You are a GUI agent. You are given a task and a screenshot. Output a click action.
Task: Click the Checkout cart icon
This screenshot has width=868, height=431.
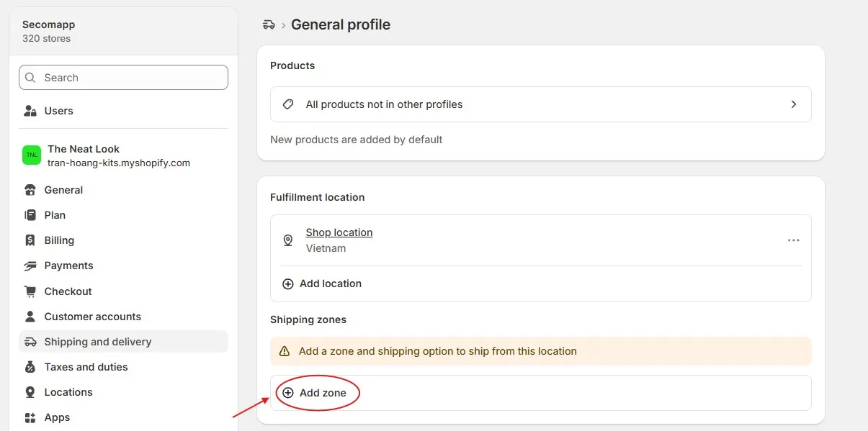coord(30,291)
